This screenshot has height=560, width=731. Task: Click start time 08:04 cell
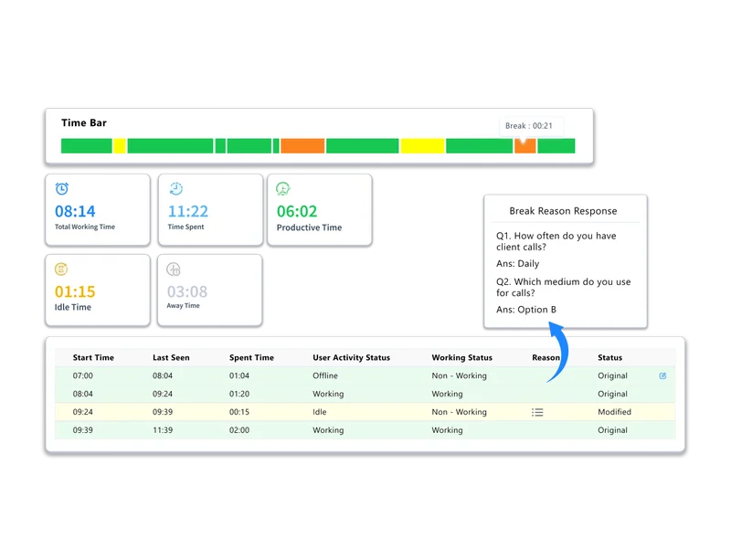pos(83,394)
